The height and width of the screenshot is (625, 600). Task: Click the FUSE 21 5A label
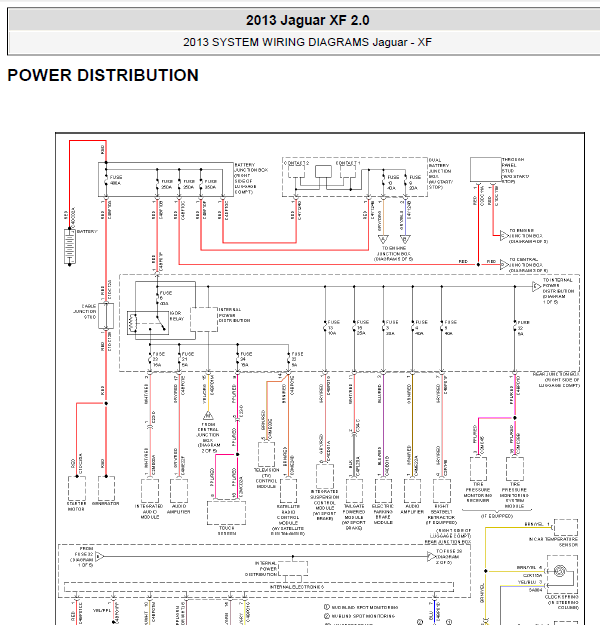point(187,359)
